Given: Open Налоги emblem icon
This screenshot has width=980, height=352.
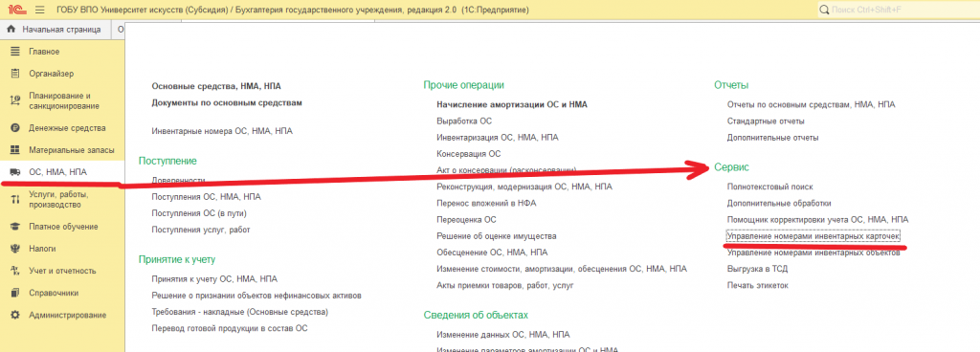Looking at the screenshot, I should pos(15,249).
